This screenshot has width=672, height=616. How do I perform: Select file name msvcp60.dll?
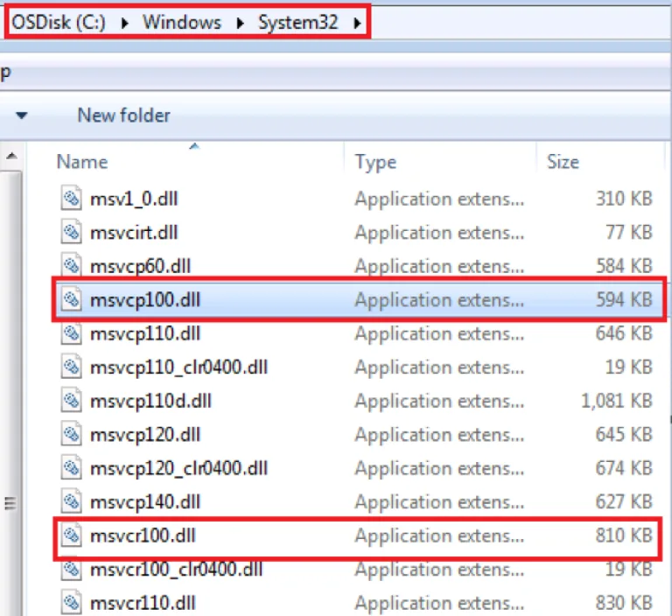click(x=140, y=267)
